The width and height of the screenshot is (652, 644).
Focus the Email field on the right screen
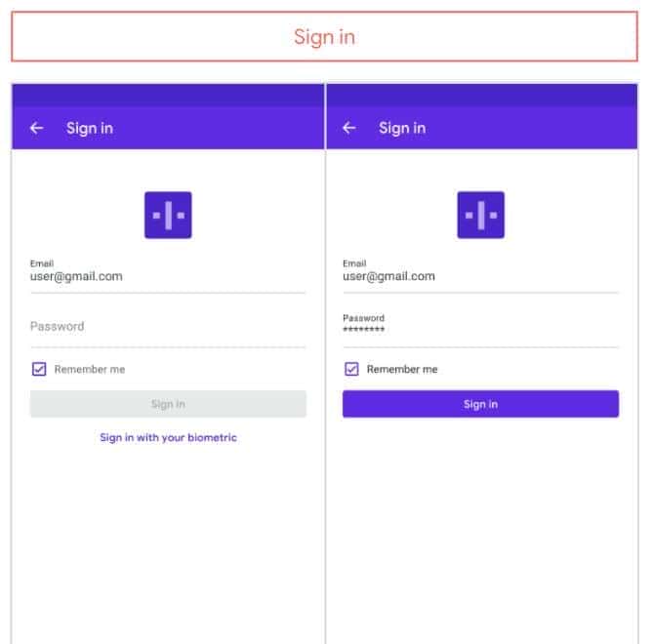pos(479,276)
